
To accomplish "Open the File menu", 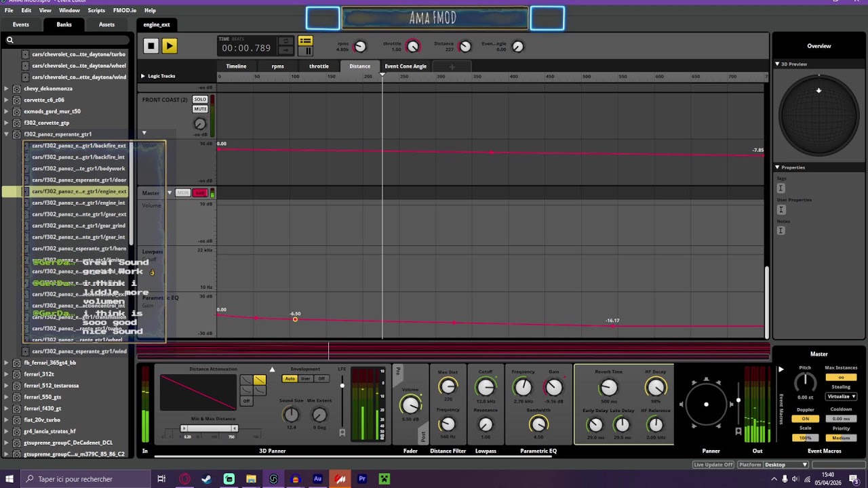I will 9,10.
